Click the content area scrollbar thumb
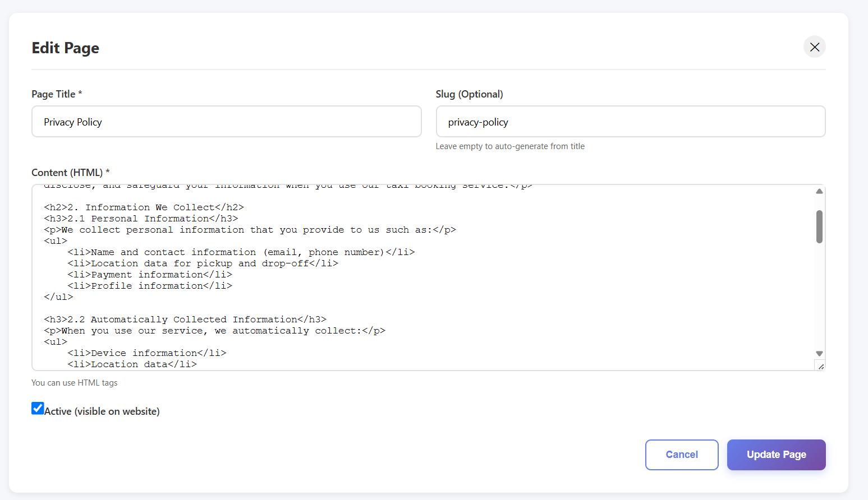The width and height of the screenshot is (868, 500). tap(819, 226)
